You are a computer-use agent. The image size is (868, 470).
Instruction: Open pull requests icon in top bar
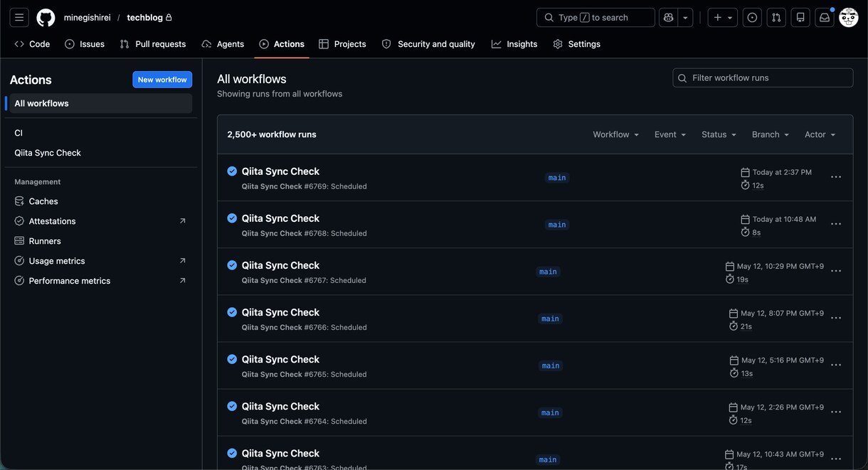(776, 18)
